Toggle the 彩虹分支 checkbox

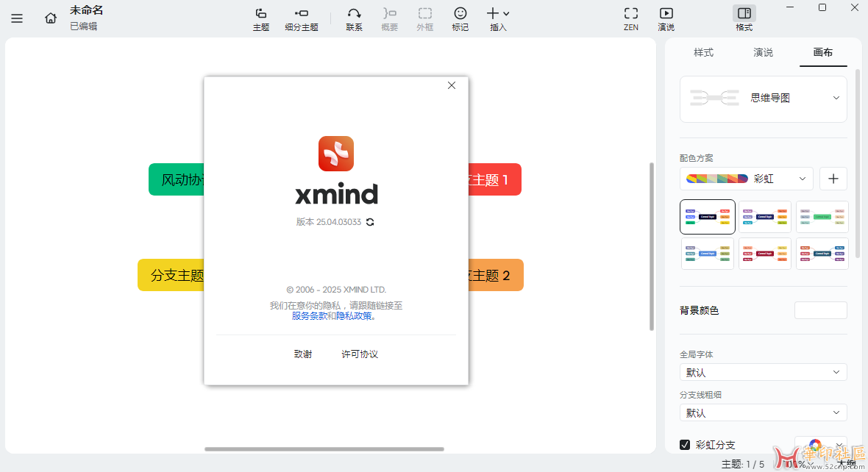[685, 445]
